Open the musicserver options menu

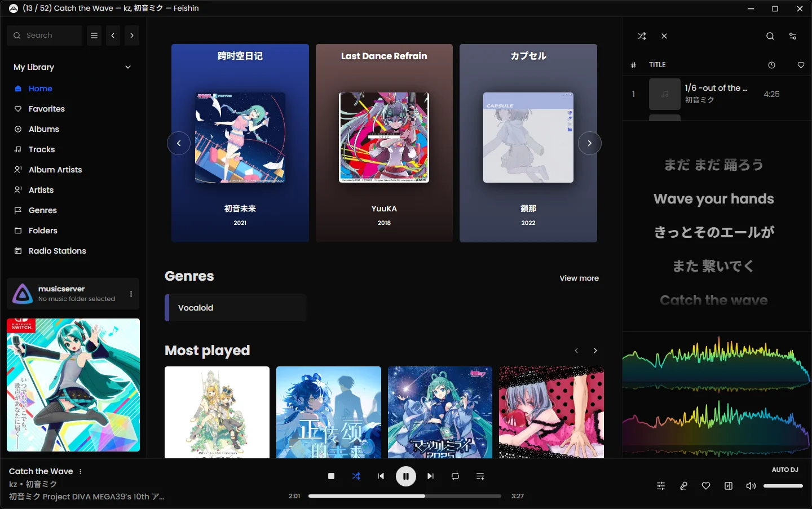point(131,294)
